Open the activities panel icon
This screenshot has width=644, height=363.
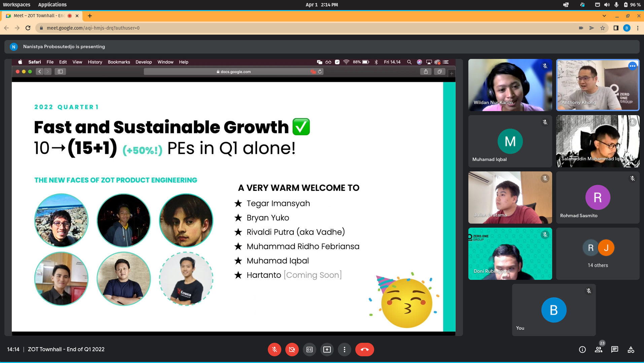pyautogui.click(x=631, y=350)
